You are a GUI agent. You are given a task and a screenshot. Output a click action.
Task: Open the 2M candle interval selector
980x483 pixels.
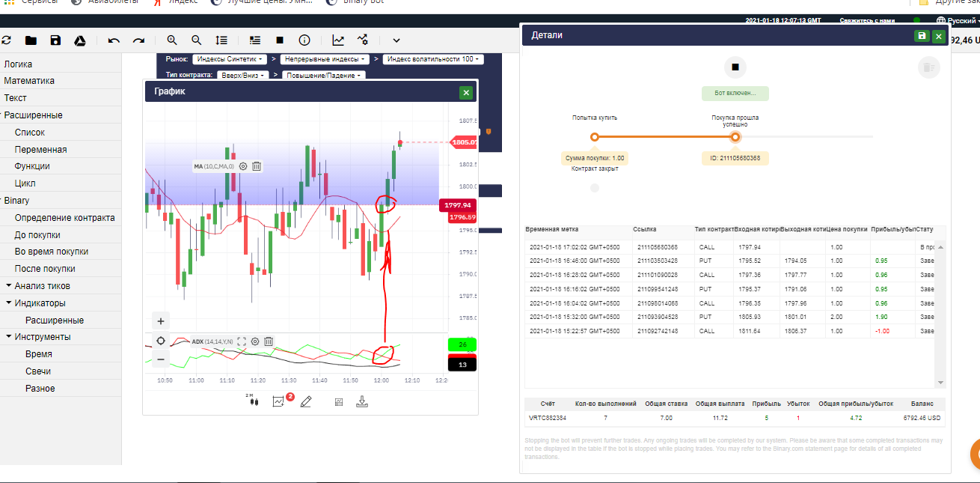tap(254, 400)
